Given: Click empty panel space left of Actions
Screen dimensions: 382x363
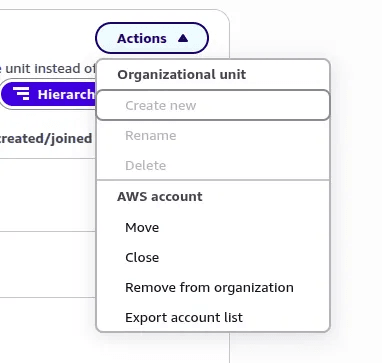Looking at the screenshot, I should [47, 38].
